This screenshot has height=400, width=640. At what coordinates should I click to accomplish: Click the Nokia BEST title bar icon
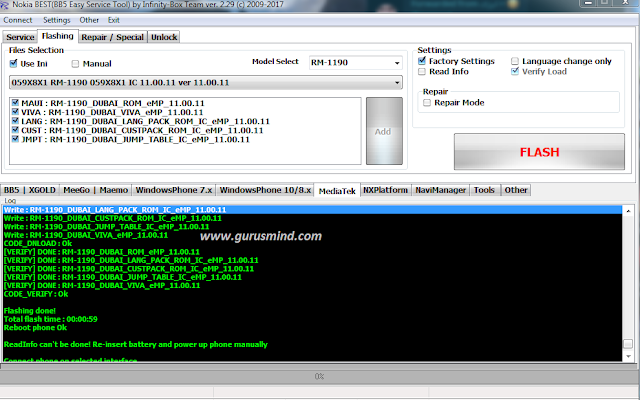click(x=4, y=5)
